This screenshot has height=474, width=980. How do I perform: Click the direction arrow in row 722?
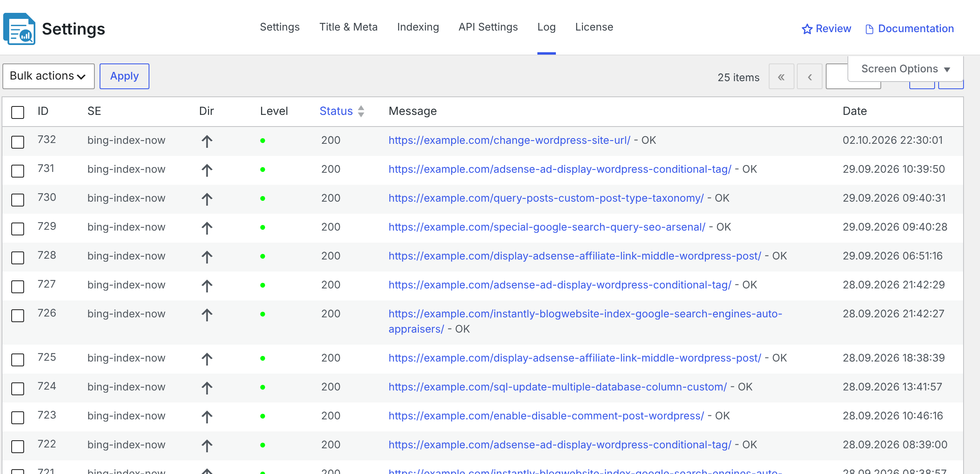coord(207,445)
